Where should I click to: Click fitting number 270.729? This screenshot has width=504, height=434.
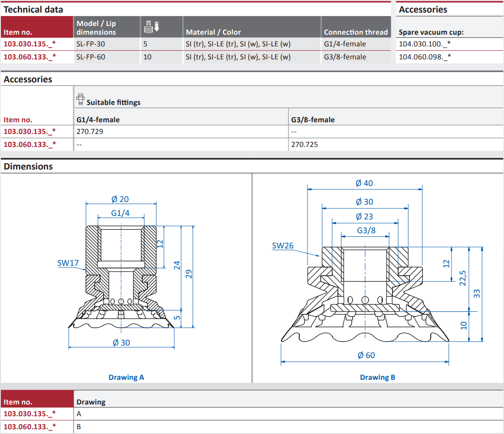(90, 131)
